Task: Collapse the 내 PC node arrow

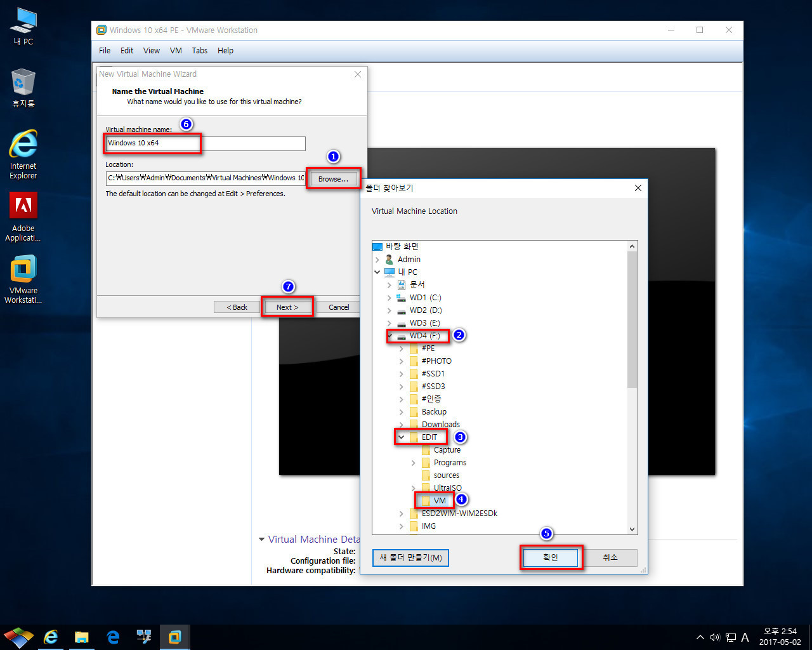Action: (377, 272)
